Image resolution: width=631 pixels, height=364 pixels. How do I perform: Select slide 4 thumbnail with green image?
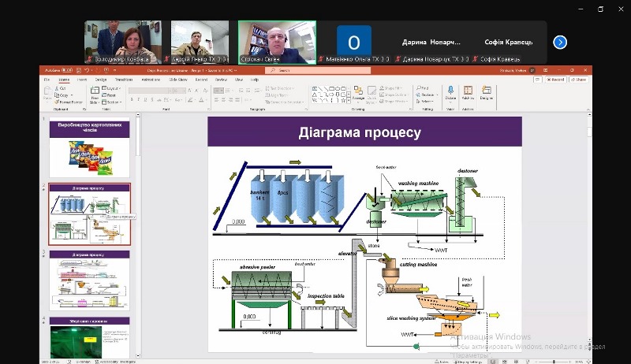point(89,337)
